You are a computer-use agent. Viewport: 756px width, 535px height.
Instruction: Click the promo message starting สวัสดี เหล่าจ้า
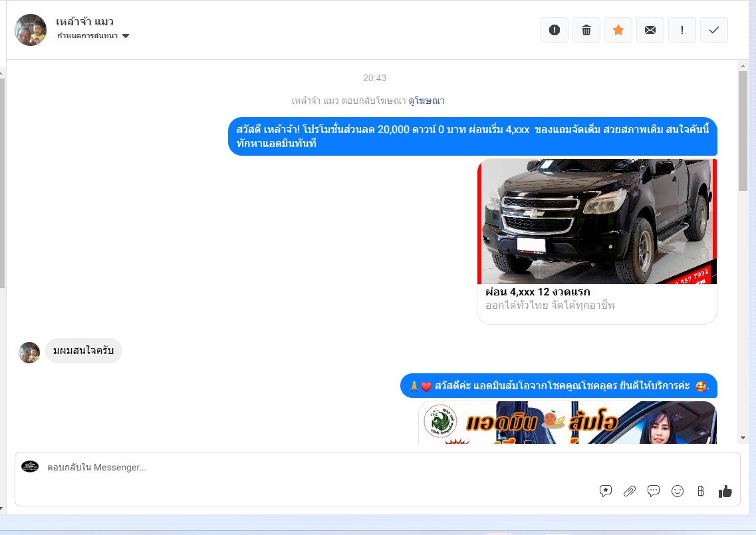tap(473, 136)
